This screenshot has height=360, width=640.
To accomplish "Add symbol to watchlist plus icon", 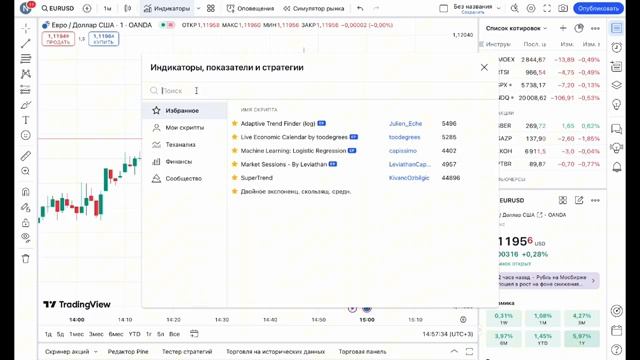I will pos(563,28).
